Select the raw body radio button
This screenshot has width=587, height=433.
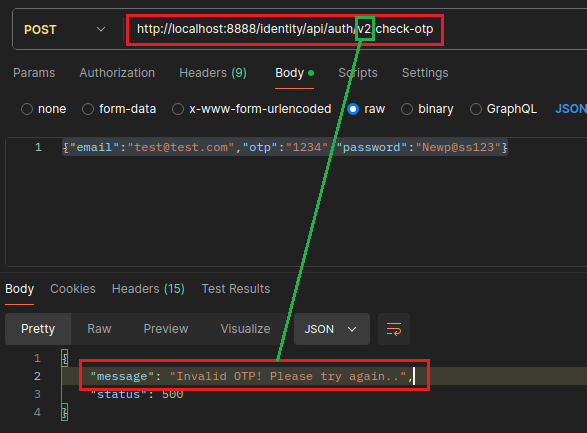[x=353, y=109]
